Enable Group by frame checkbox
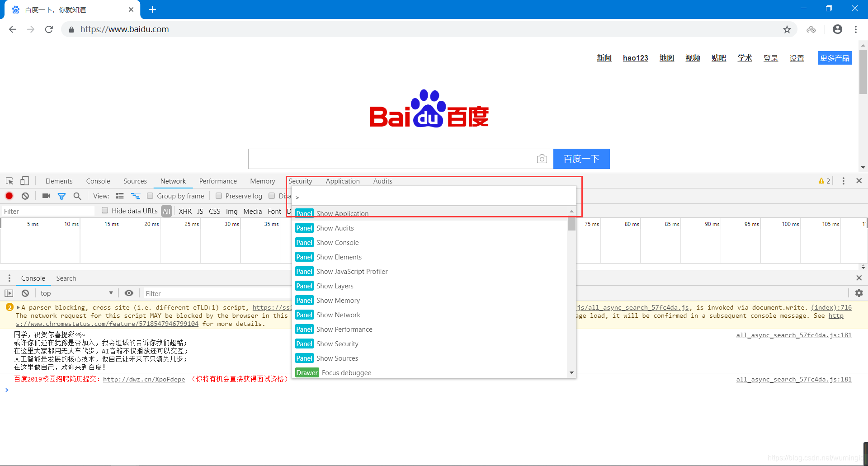868x466 pixels. coord(150,196)
